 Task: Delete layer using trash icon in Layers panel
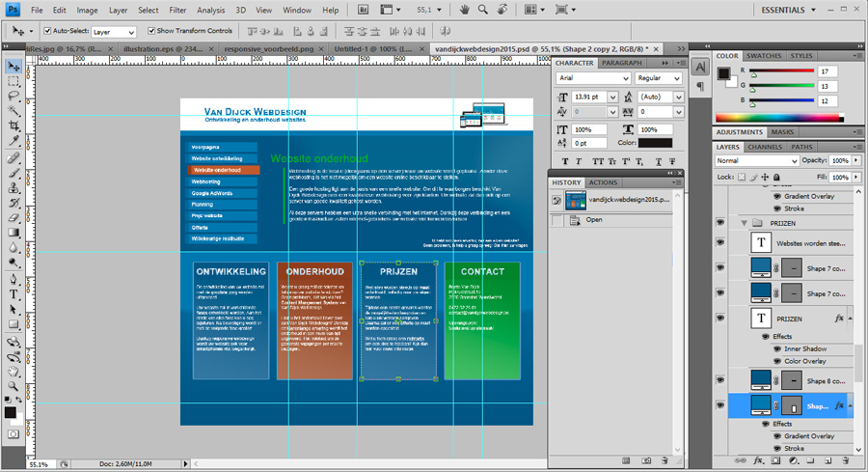tap(845, 460)
